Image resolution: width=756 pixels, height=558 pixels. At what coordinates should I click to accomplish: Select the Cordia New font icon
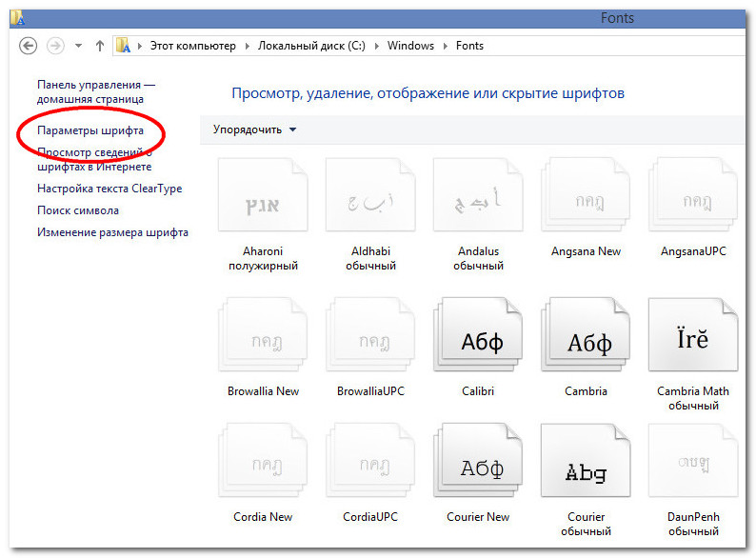(263, 460)
